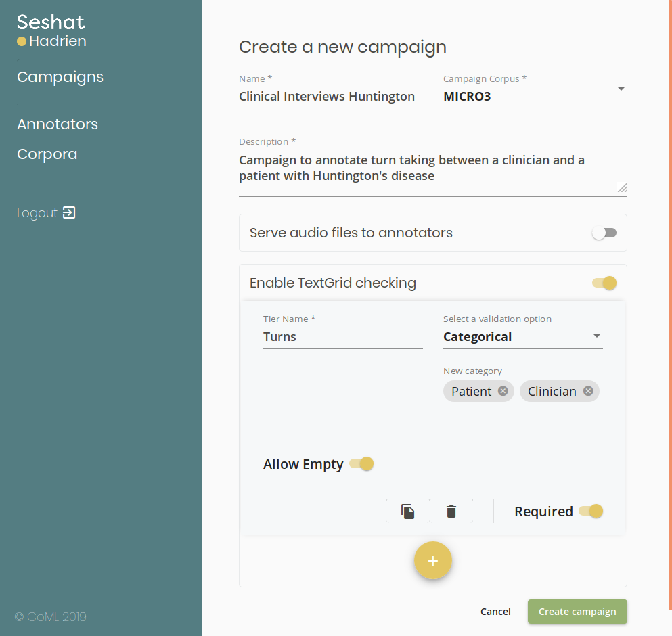
Task: Enable Serve audio files to annotators
Action: pyautogui.click(x=604, y=233)
